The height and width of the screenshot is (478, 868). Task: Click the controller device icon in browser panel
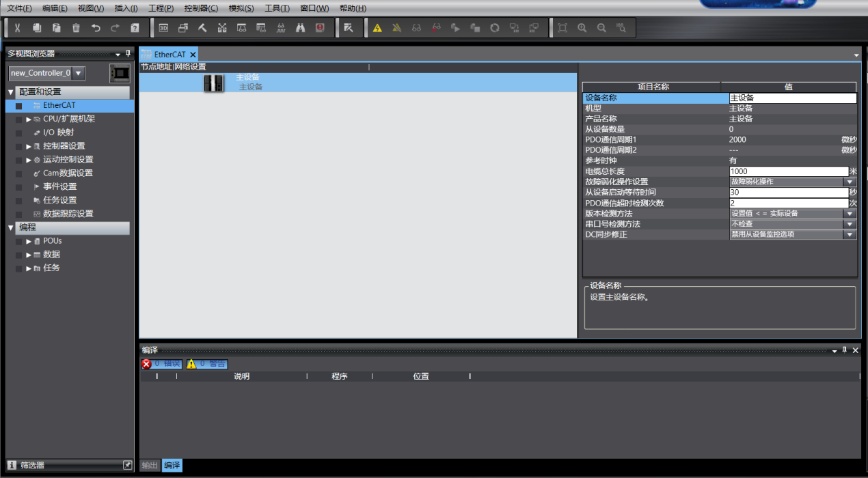pos(120,73)
